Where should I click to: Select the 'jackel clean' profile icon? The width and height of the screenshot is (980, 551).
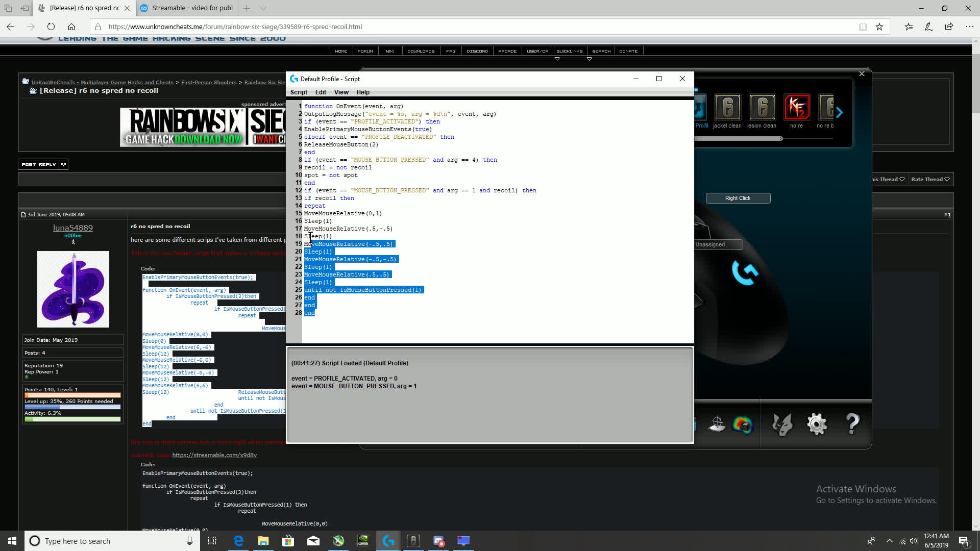(727, 107)
